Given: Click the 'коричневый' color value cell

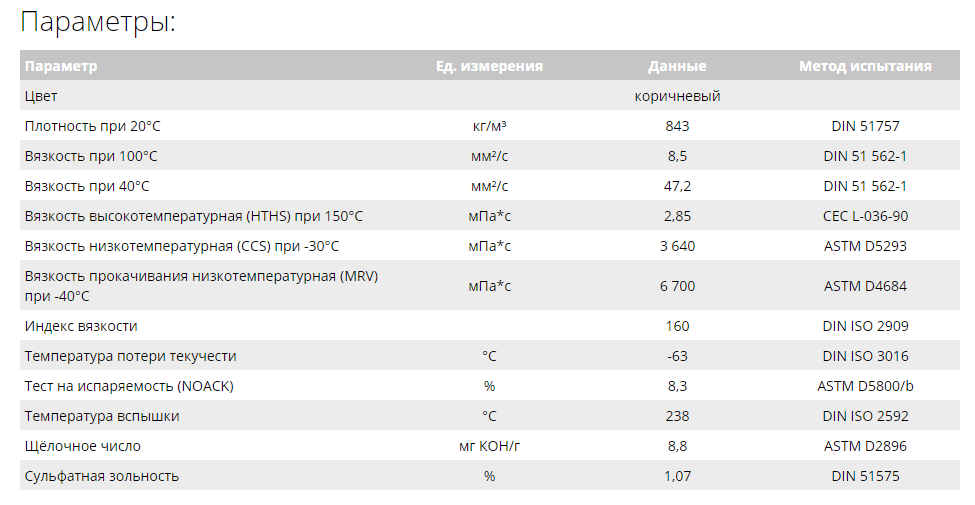Looking at the screenshot, I should click(677, 96).
